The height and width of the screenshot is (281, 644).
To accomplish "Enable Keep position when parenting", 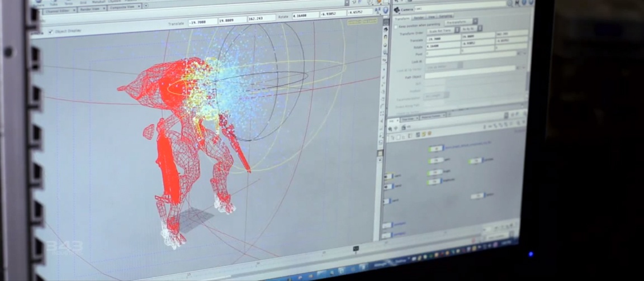I will pos(397,26).
